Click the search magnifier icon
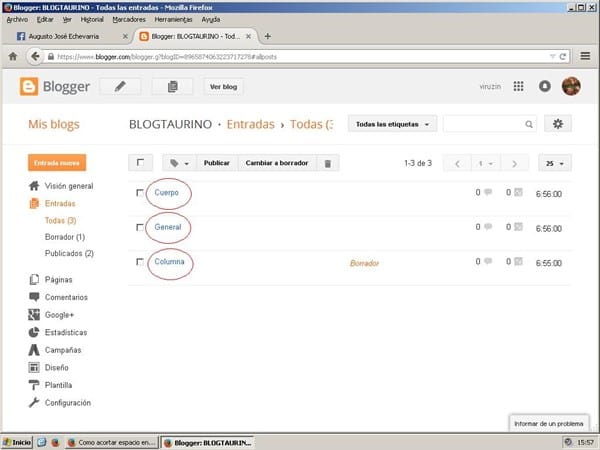Viewport: 600px width, 450px height. click(529, 124)
